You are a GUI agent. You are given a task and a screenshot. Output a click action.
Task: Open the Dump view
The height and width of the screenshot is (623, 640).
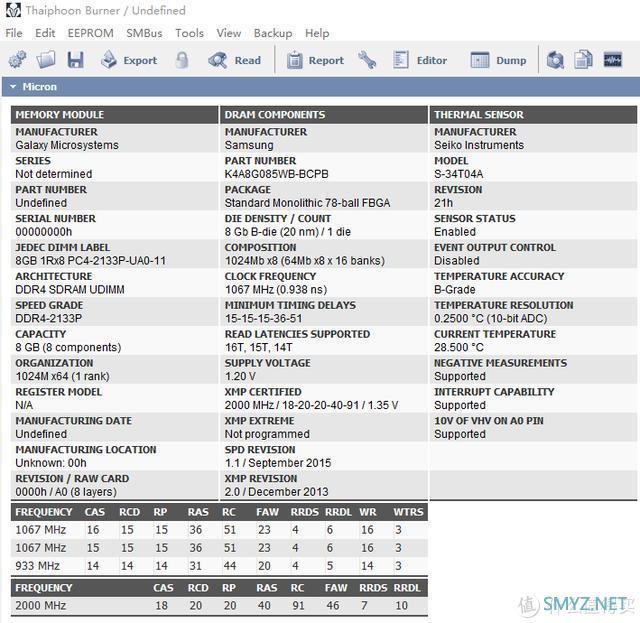tap(498, 60)
